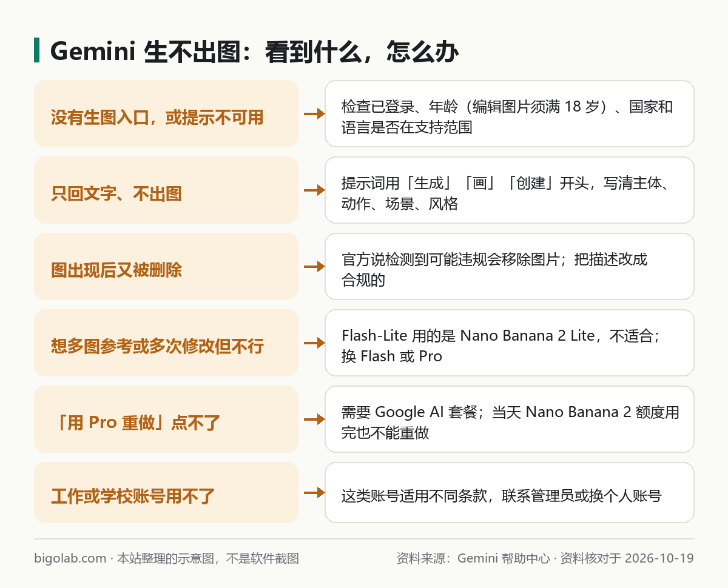Click the solution text starting '需要 Google AI 套餐'
Image resolution: width=728 pixels, height=588 pixels.
pyautogui.click(x=510, y=423)
